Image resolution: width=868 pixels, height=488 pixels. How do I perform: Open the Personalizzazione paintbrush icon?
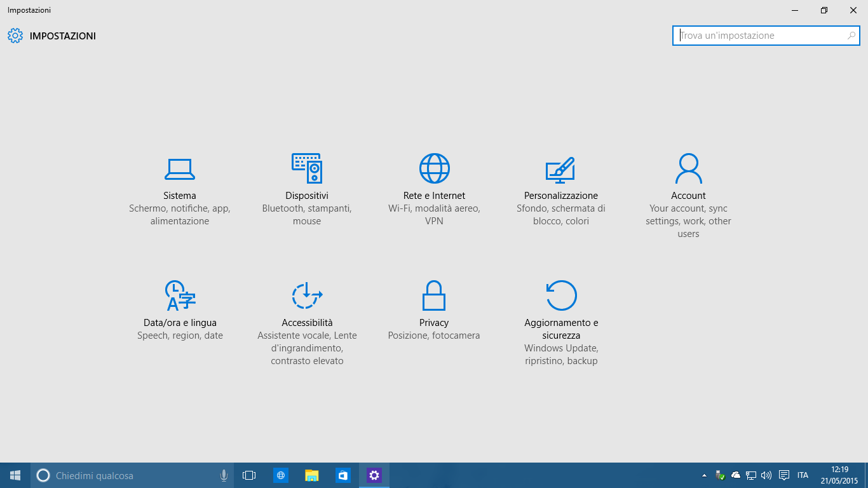(x=560, y=169)
